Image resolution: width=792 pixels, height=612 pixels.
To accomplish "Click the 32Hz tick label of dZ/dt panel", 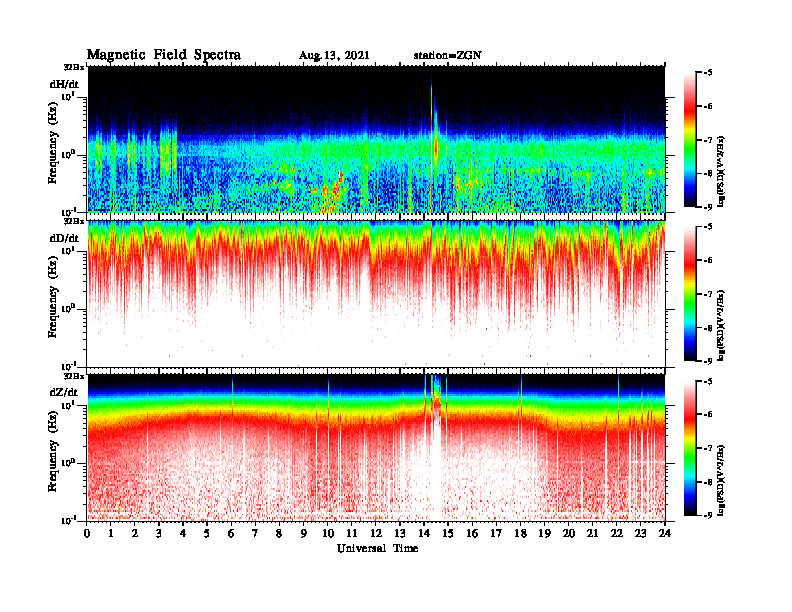I will (73, 376).
